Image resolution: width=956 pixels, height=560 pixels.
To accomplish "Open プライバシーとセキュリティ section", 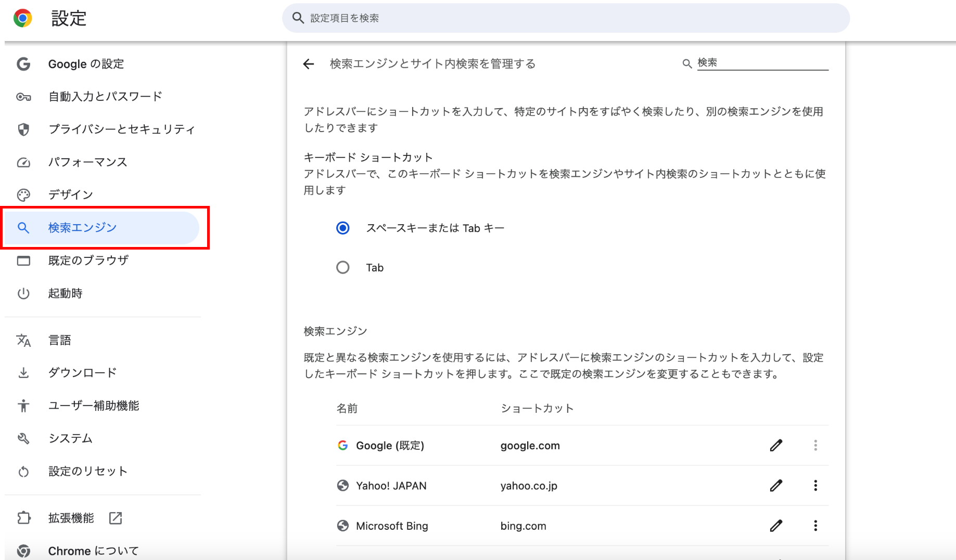I will click(x=122, y=129).
